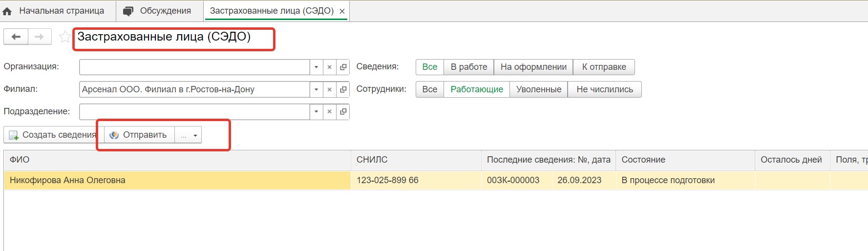Image resolution: width=868 pixels, height=251 pixels.
Task: Sort the table by the СНИЛС column header
Action: [416, 160]
